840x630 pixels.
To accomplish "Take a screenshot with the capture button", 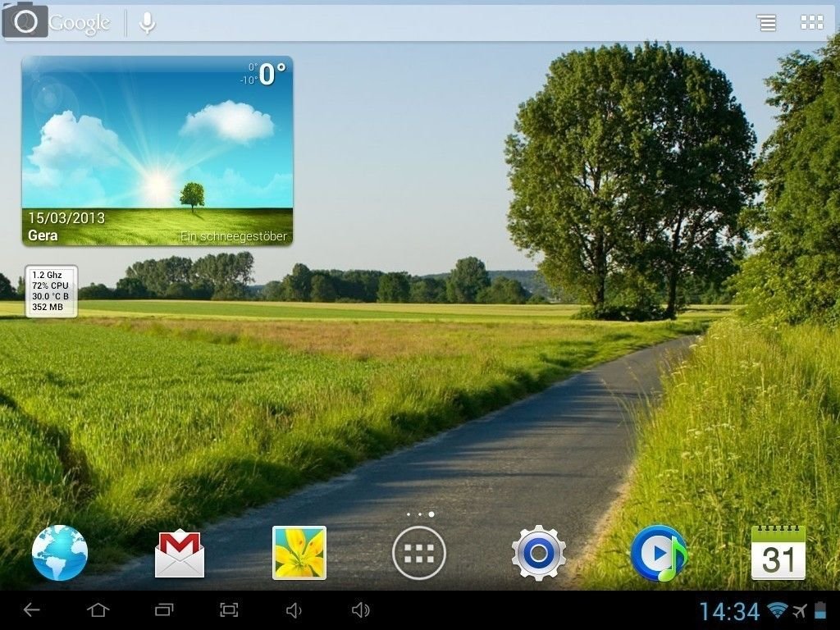I will pos(230,609).
